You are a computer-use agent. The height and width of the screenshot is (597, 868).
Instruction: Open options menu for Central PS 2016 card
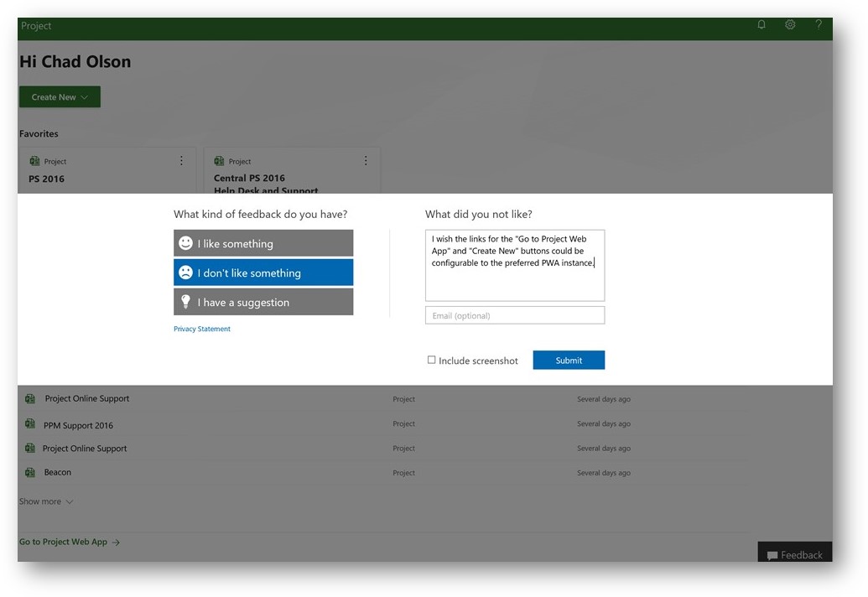[x=366, y=160]
